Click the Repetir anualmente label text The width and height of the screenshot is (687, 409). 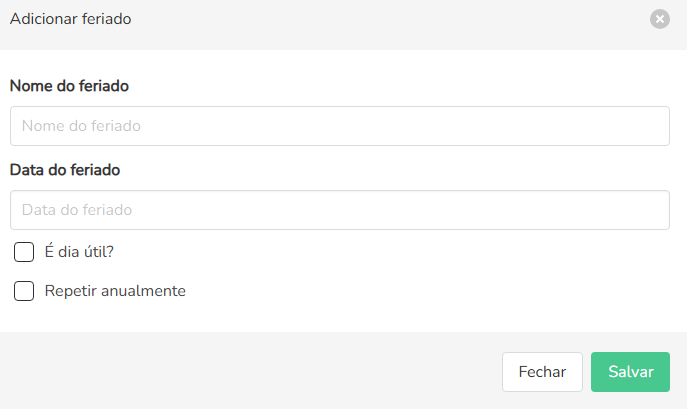tap(115, 291)
